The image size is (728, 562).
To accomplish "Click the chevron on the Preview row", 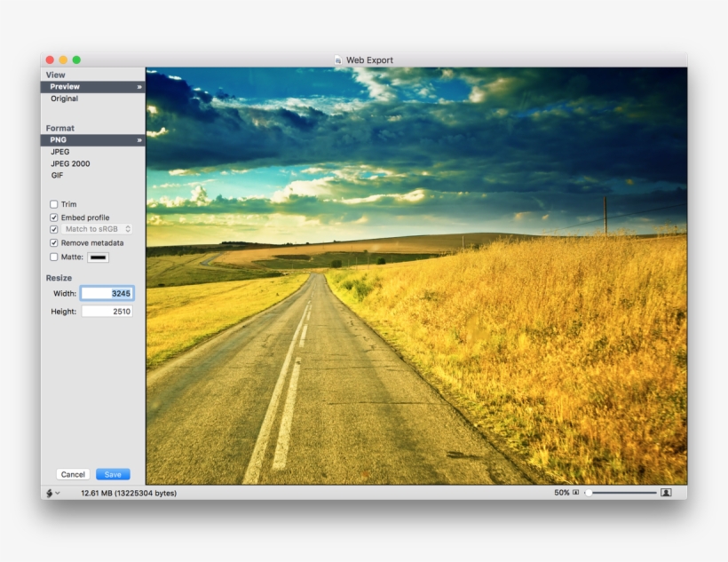I will 138,87.
